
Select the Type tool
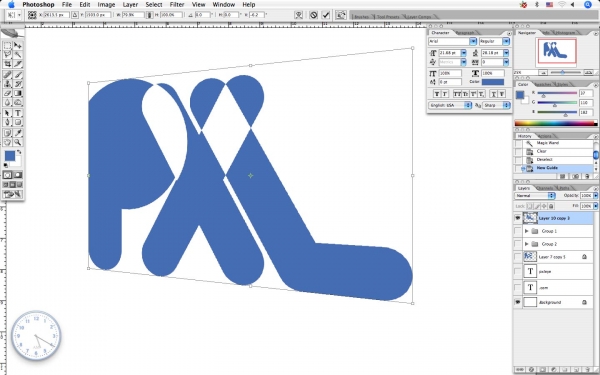[18, 113]
